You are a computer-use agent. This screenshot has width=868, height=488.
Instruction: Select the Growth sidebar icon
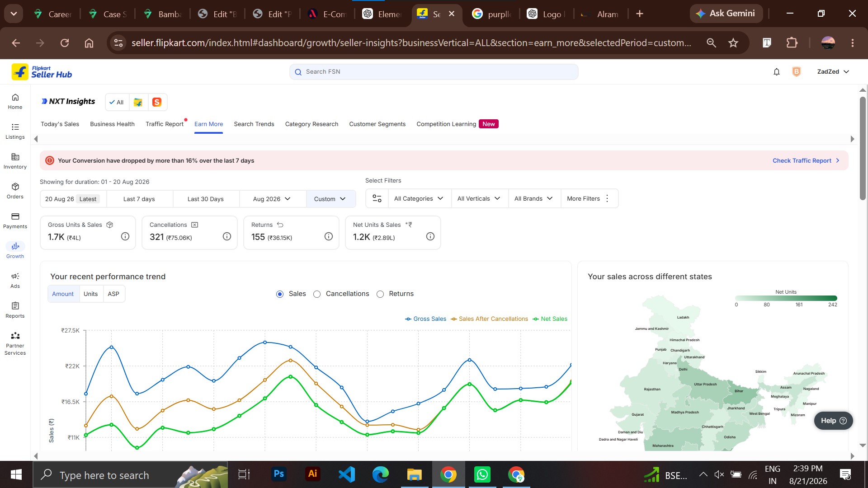click(x=15, y=246)
